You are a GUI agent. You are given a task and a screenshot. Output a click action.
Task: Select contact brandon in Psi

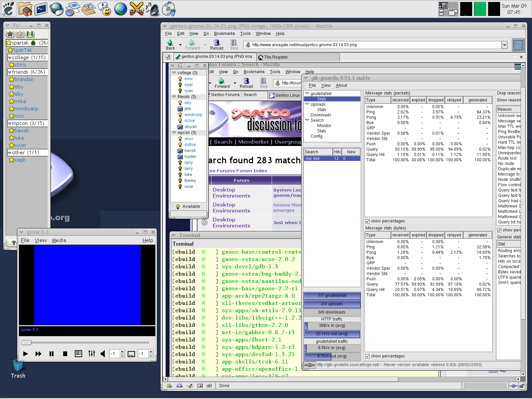click(24, 79)
